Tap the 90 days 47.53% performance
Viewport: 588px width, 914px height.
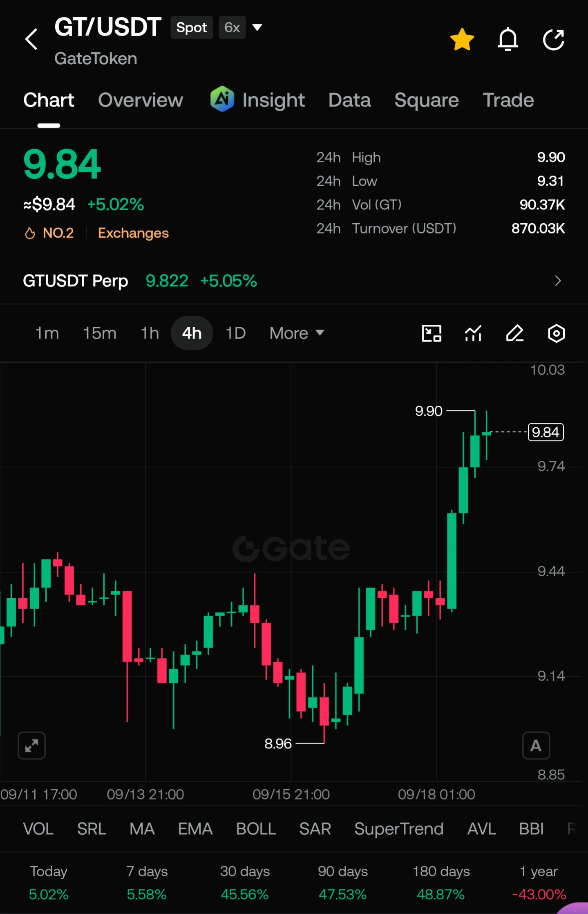tap(343, 883)
